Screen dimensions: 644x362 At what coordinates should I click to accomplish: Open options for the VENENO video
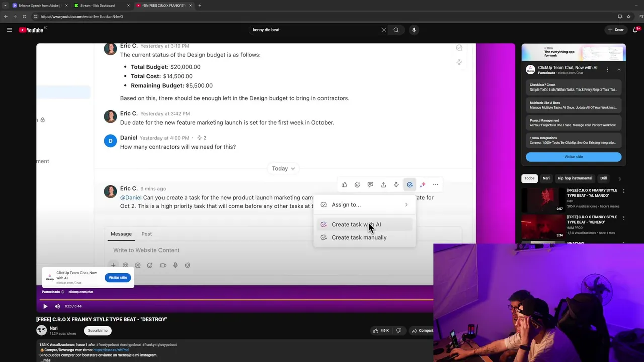coord(624,218)
